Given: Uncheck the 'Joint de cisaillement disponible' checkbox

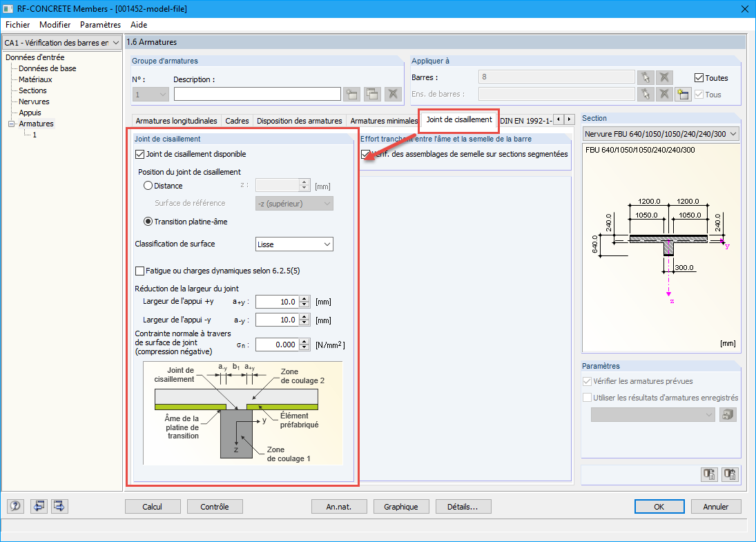Looking at the screenshot, I should (x=139, y=155).
